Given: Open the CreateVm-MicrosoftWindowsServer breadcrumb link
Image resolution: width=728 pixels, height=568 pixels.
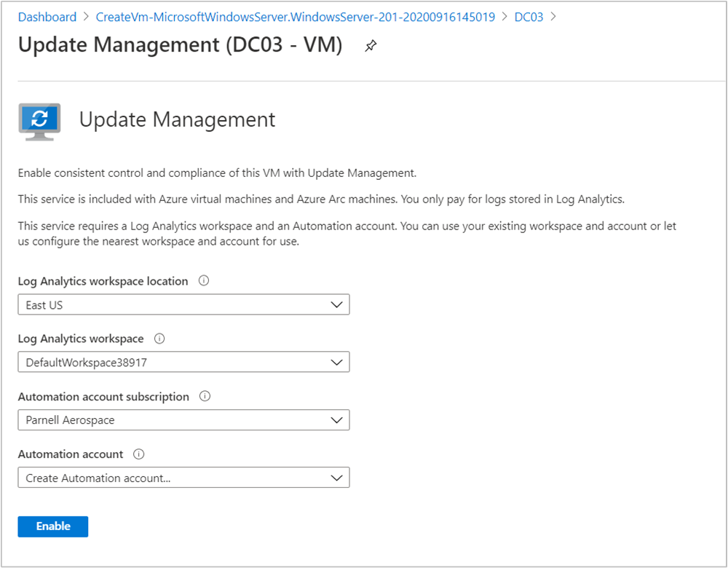Looking at the screenshot, I should 296,17.
